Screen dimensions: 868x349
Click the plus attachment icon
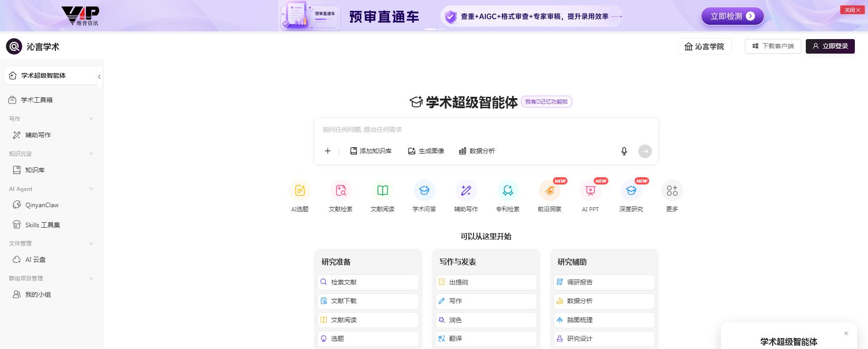pyautogui.click(x=328, y=151)
